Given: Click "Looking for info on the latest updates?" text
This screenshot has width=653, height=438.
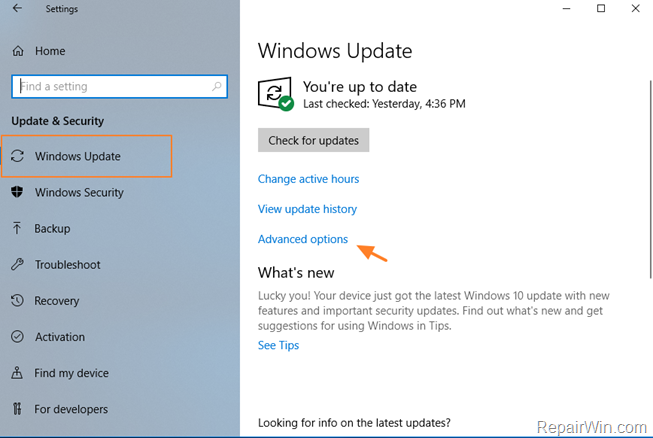Looking at the screenshot, I should [x=354, y=423].
